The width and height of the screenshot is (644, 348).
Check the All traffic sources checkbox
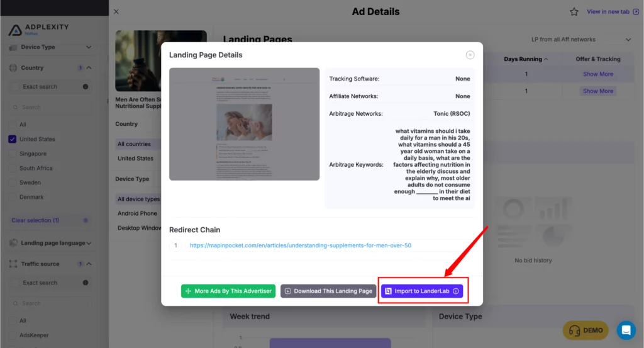[13, 320]
